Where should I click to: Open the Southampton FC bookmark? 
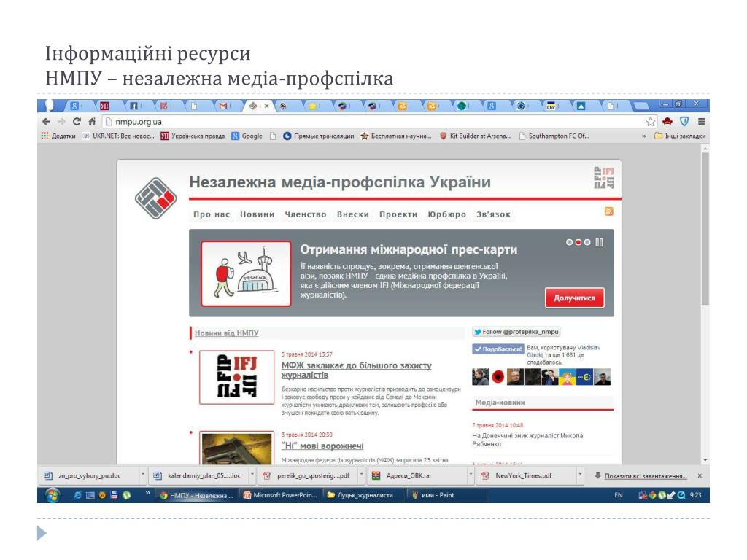[554, 136]
